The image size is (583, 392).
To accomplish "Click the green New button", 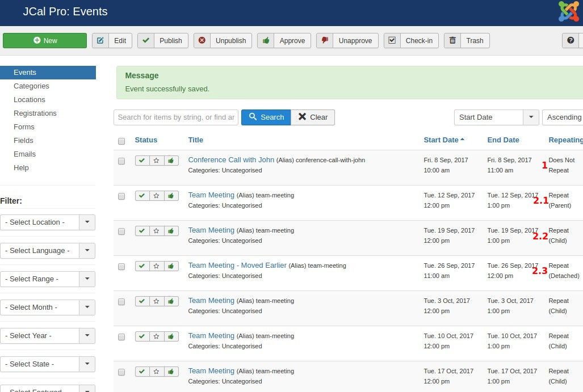I will (x=45, y=40).
